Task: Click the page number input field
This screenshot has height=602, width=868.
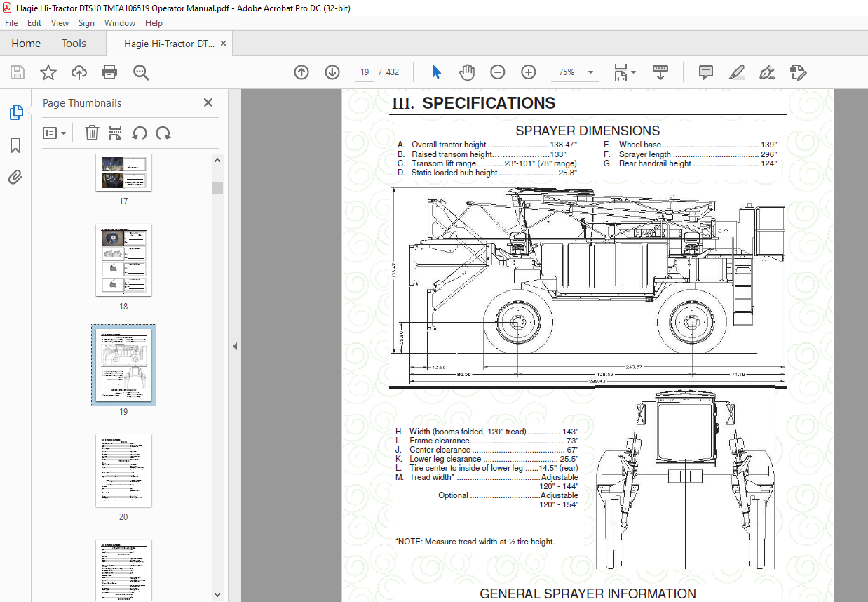Action: (365, 72)
